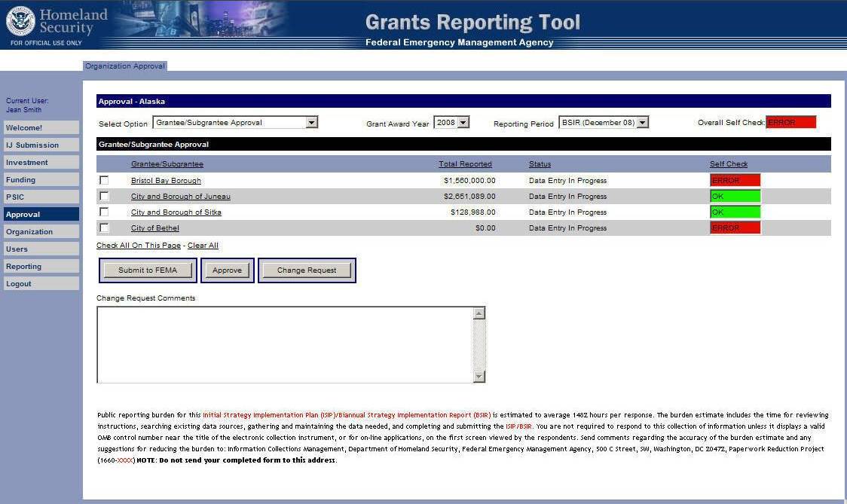Open the City and Borough of Sitka link
This screenshot has width=847, height=504.
pyautogui.click(x=176, y=212)
